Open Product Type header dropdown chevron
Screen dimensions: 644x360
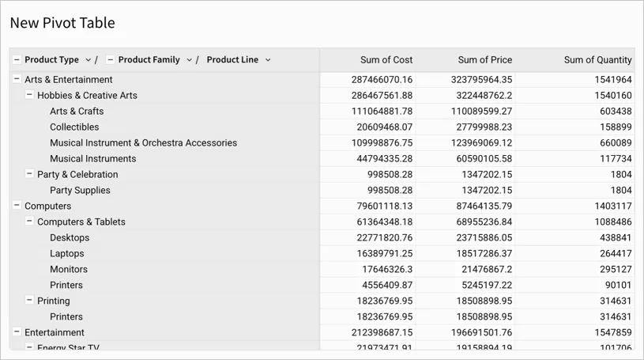tap(88, 60)
